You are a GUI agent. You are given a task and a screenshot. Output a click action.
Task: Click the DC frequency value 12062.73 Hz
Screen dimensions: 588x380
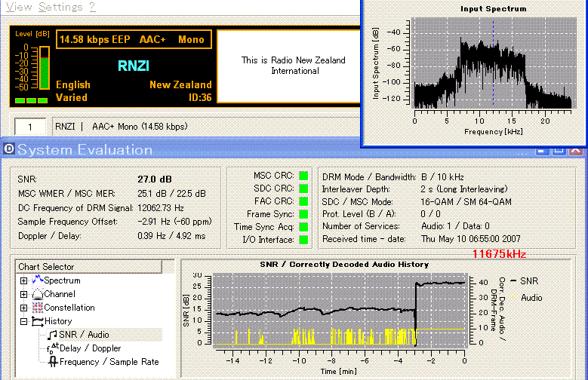pos(161,208)
